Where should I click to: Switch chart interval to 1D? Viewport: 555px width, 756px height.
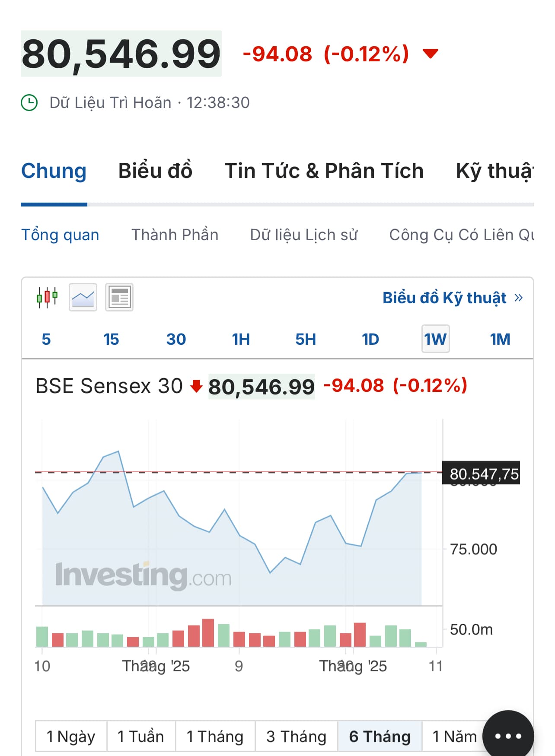(370, 339)
